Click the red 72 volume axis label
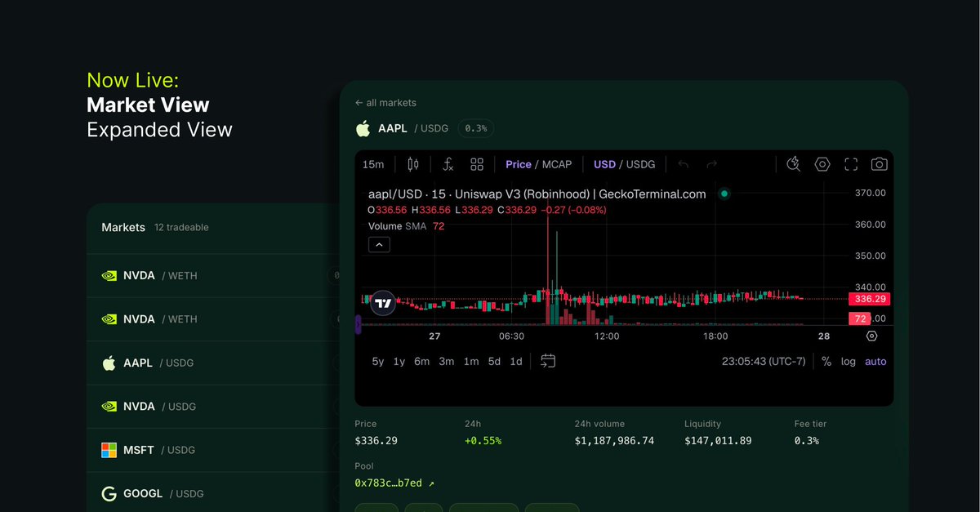Viewport: 980px width, 512px height. click(x=860, y=318)
